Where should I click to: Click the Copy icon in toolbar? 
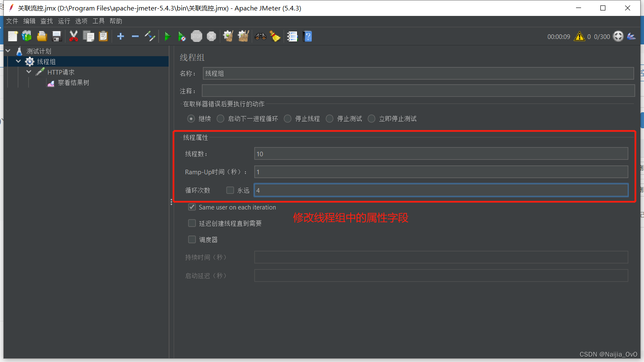pyautogui.click(x=89, y=36)
